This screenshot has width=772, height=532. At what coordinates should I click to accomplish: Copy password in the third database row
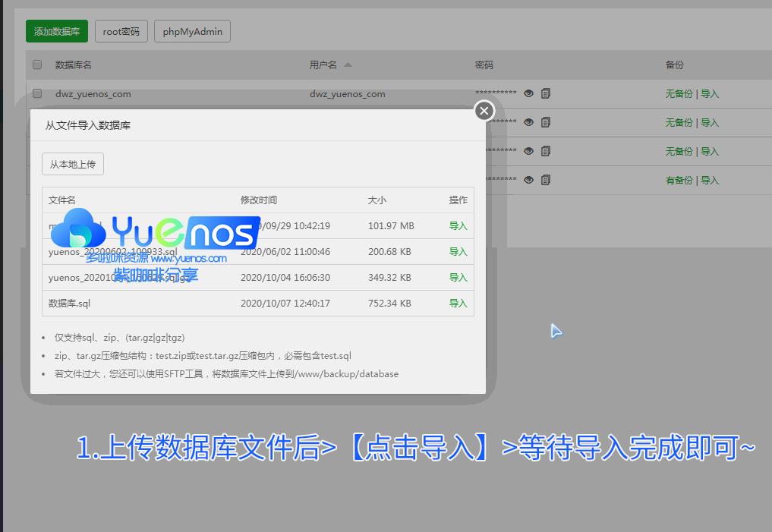coord(546,151)
